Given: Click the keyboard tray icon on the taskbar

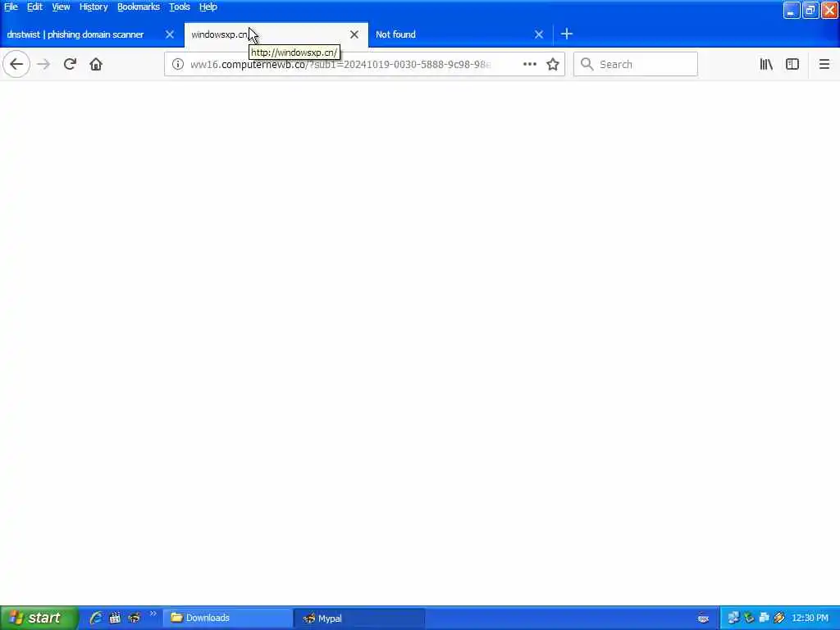Looking at the screenshot, I should (x=703, y=619).
